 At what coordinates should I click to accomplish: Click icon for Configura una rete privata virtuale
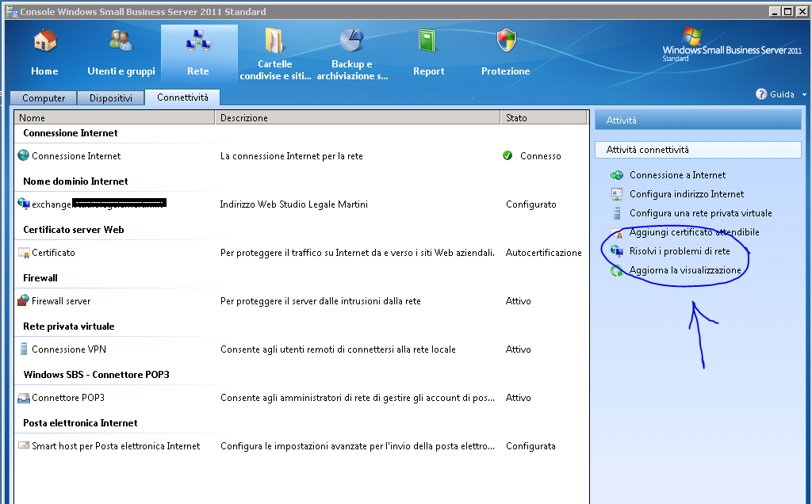click(617, 213)
